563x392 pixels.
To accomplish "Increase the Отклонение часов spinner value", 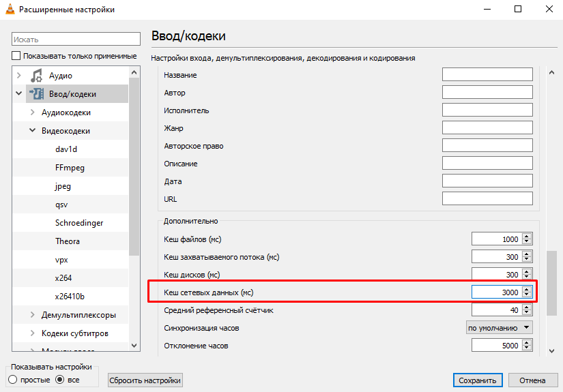I will (526, 343).
